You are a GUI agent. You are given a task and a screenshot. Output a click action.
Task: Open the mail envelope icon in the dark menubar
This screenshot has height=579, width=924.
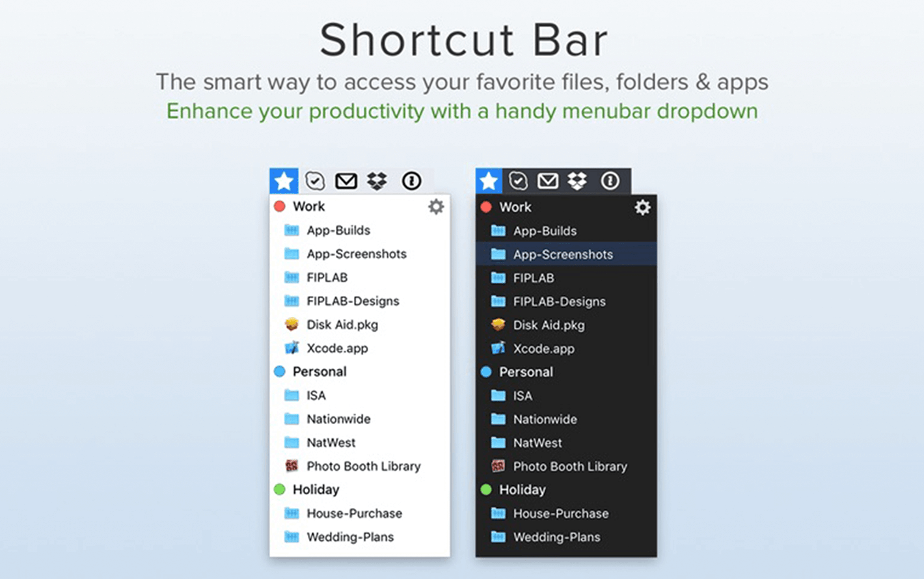pos(548,181)
